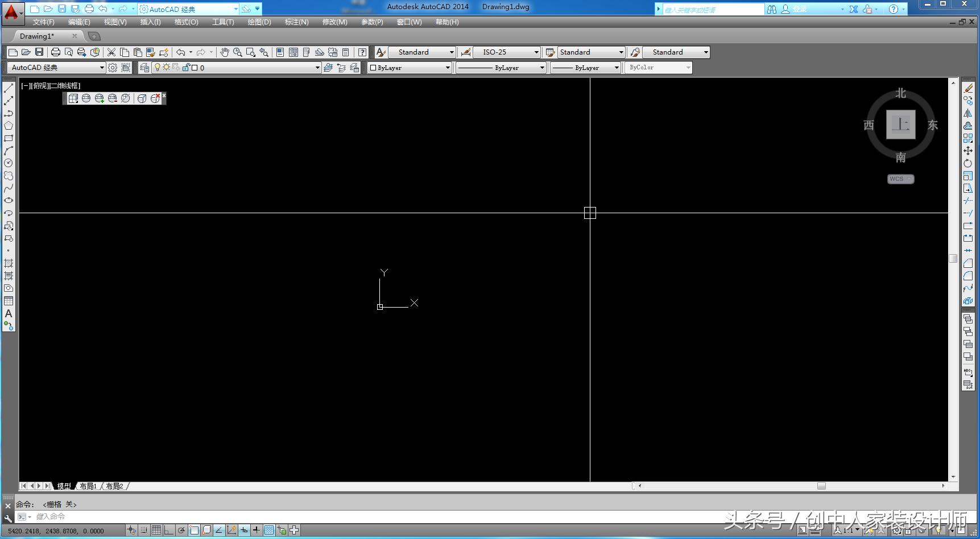Toggle Grid Display in status bar
Screen dimensions: 980x539
pyautogui.click(x=156, y=530)
